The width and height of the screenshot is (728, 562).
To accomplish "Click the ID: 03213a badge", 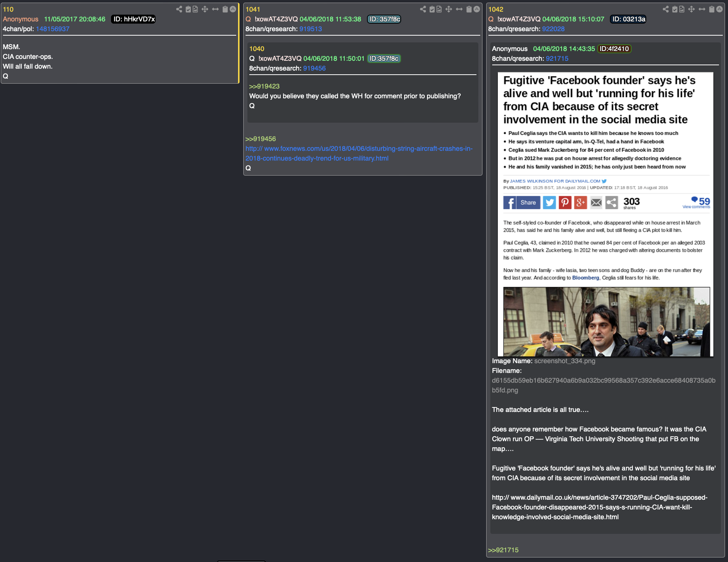I will 629,19.
